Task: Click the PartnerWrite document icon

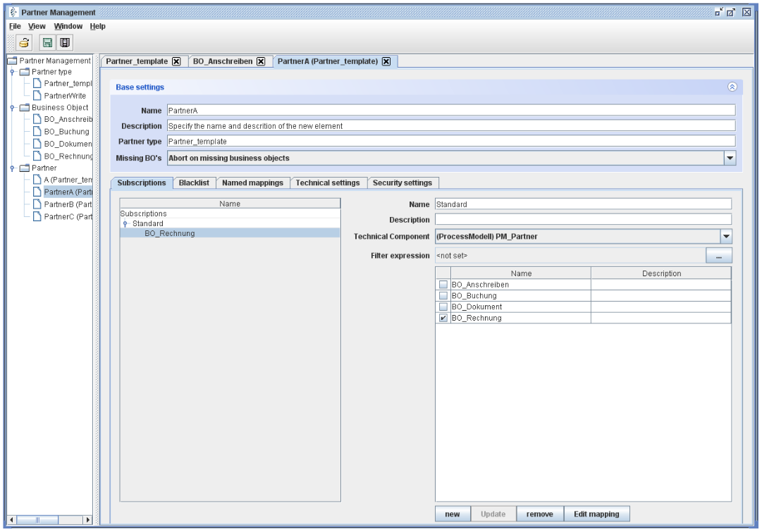Action: click(37, 95)
